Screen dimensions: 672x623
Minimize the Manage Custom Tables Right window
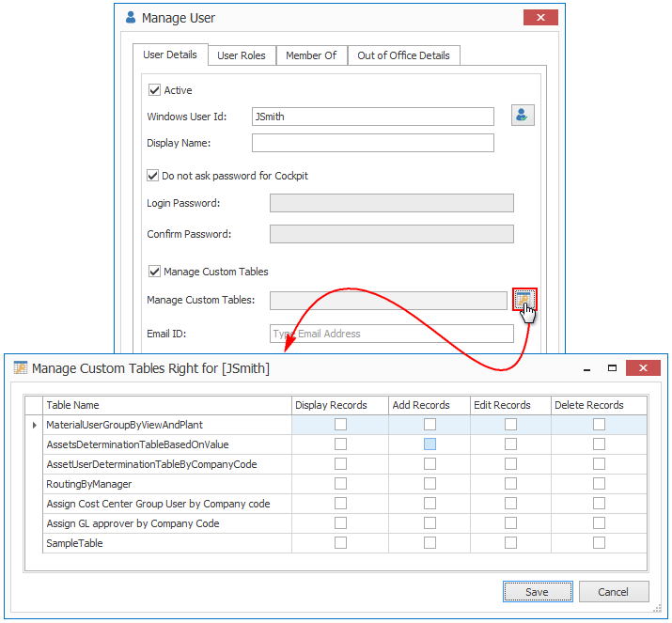[x=583, y=368]
